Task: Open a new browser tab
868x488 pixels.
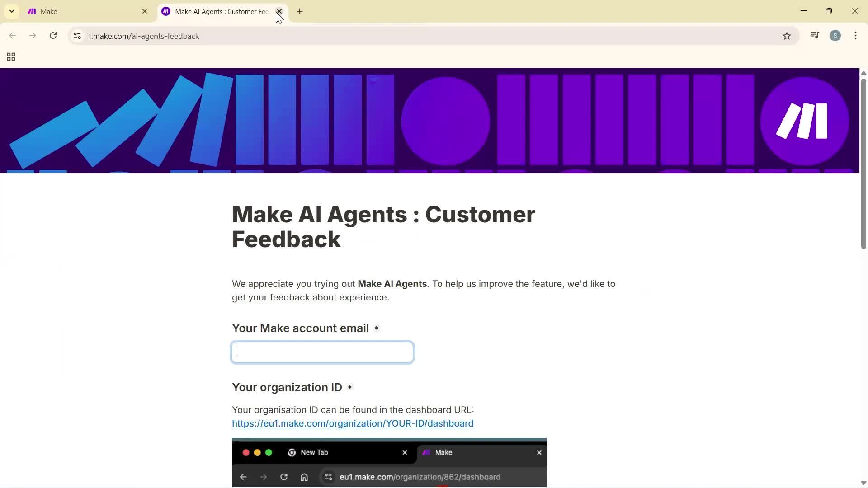Action: (299, 11)
